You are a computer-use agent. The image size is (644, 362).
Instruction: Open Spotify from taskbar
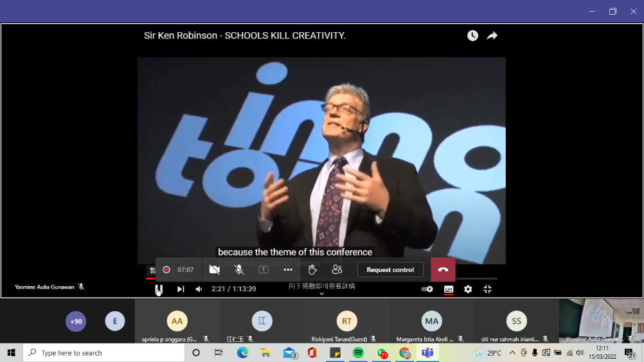coord(358,353)
